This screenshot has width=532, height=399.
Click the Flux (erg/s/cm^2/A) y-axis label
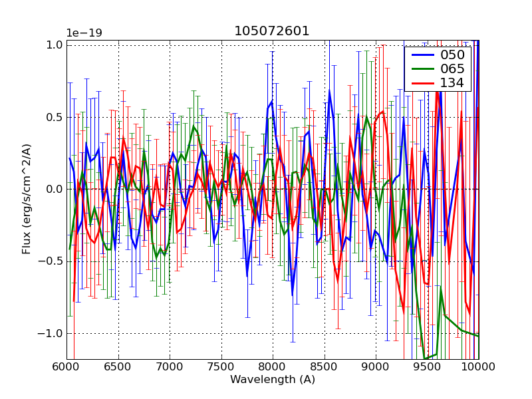coord(27,199)
